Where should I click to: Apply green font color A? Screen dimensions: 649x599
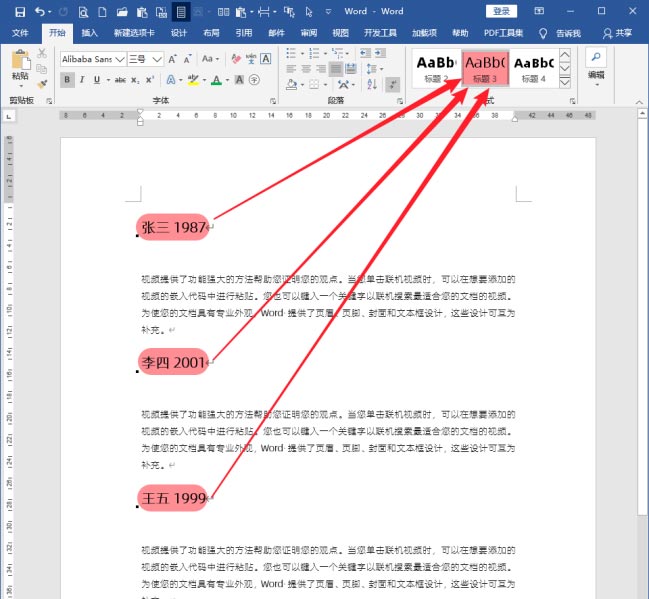point(216,80)
